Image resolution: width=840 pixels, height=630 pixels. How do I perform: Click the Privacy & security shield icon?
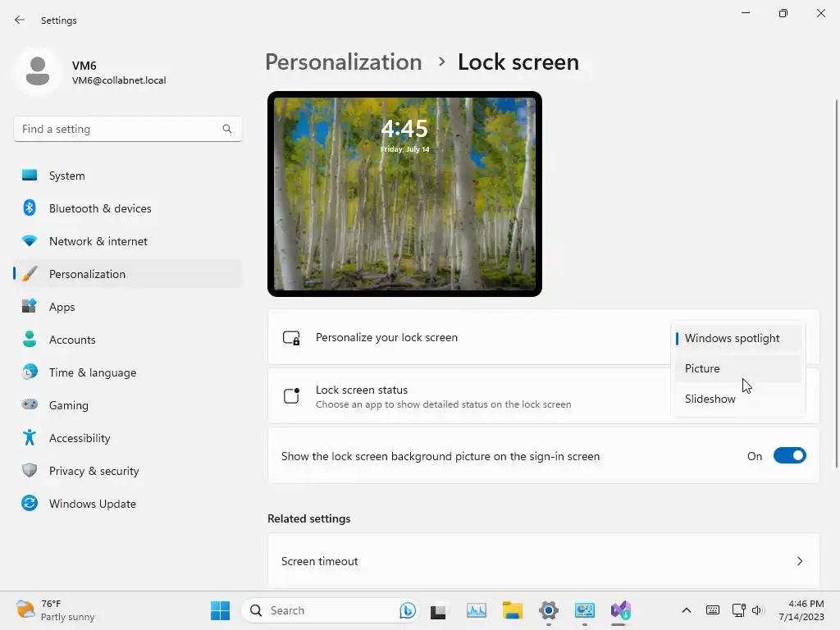pyautogui.click(x=30, y=470)
